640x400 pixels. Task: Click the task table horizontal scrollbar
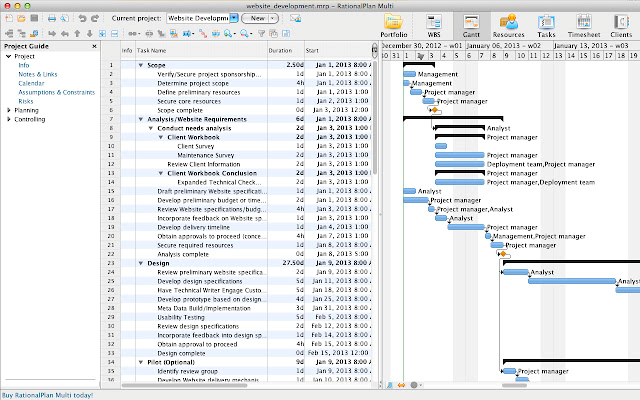coord(184,385)
